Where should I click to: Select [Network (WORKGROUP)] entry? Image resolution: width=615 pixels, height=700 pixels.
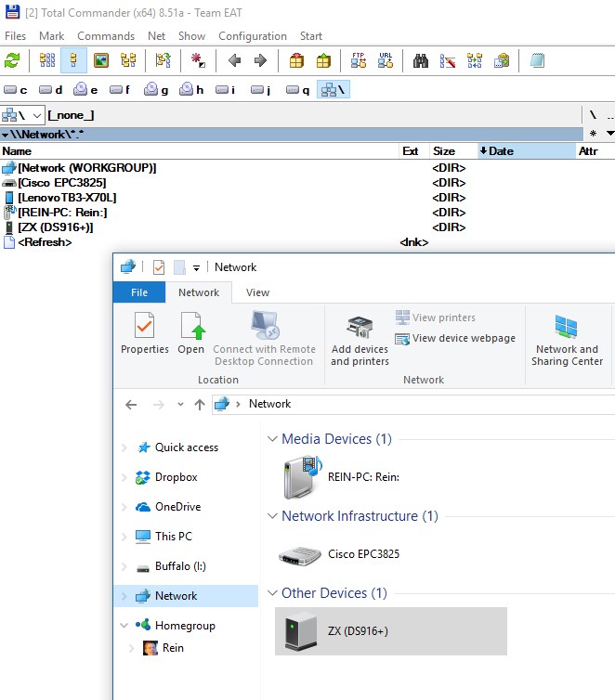[87, 168]
